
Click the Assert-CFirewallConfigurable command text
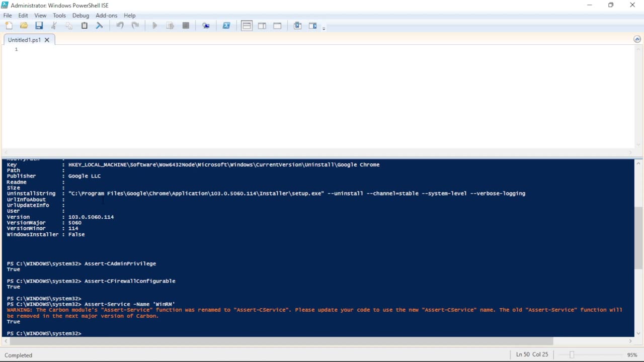[x=130, y=281]
